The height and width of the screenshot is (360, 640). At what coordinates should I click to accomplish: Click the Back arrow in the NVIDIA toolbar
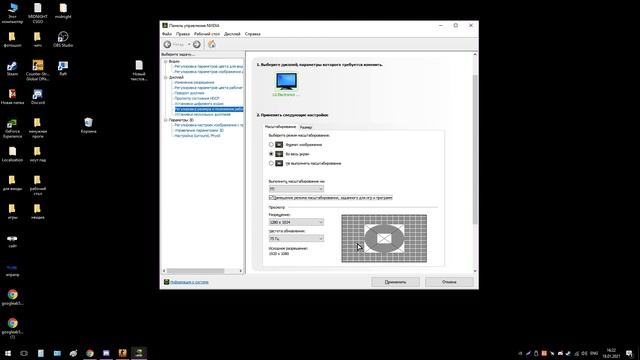[x=167, y=44]
